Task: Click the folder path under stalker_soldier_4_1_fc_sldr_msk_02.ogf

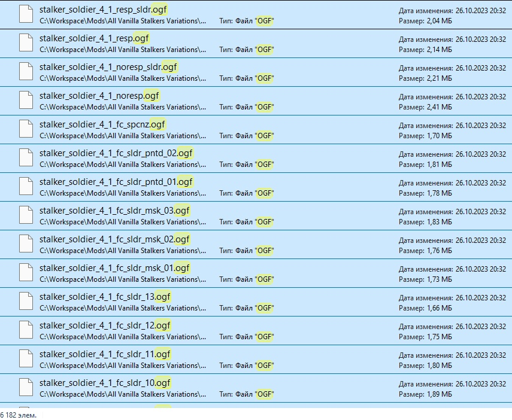Action: [x=123, y=251]
